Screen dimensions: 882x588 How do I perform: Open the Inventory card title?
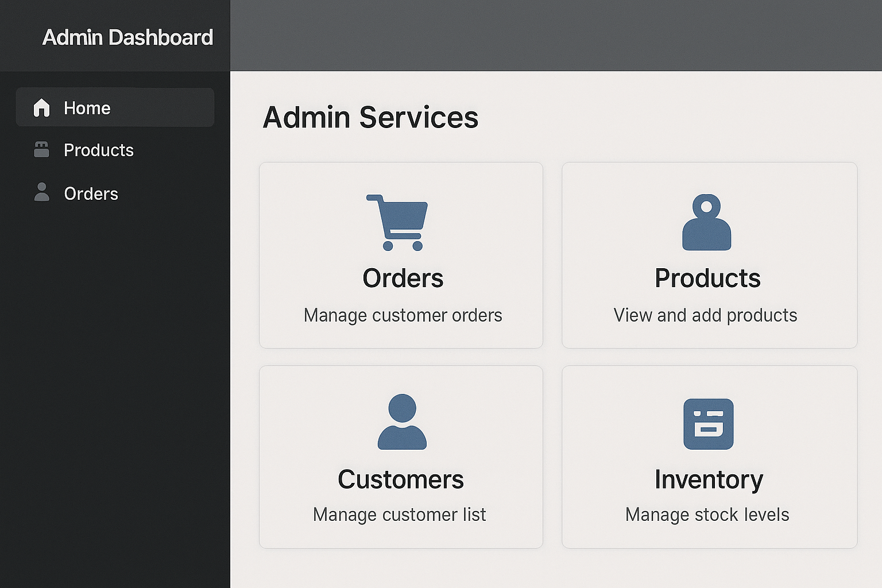point(709,479)
